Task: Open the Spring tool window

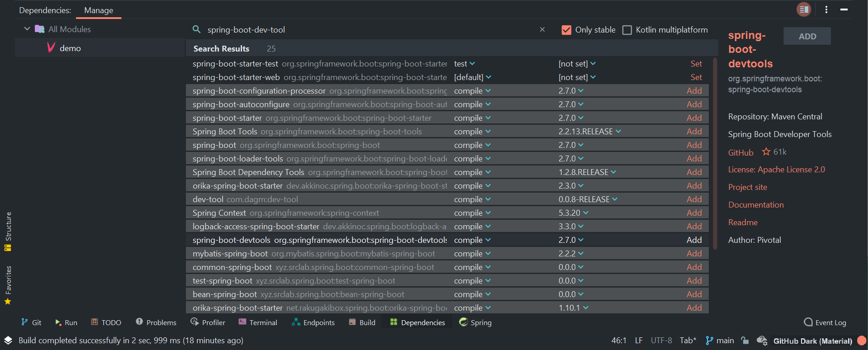Action: (475, 322)
